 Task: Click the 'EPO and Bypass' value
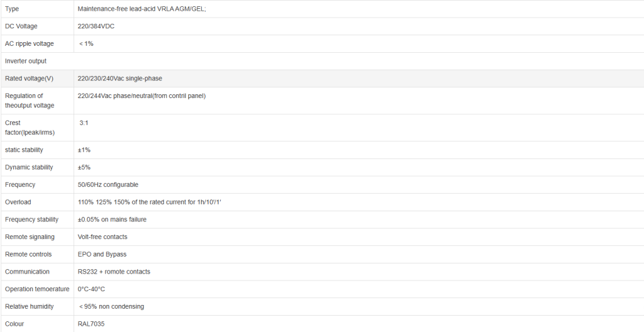pos(102,254)
